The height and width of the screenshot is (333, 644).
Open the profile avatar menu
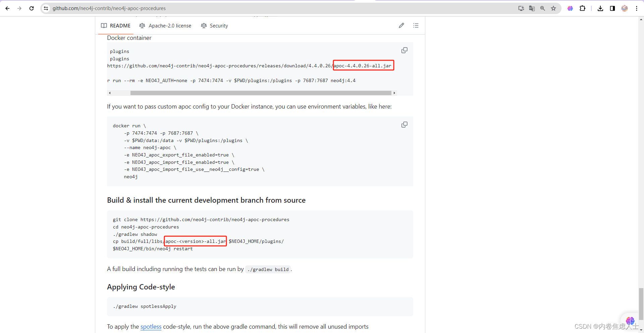625,8
